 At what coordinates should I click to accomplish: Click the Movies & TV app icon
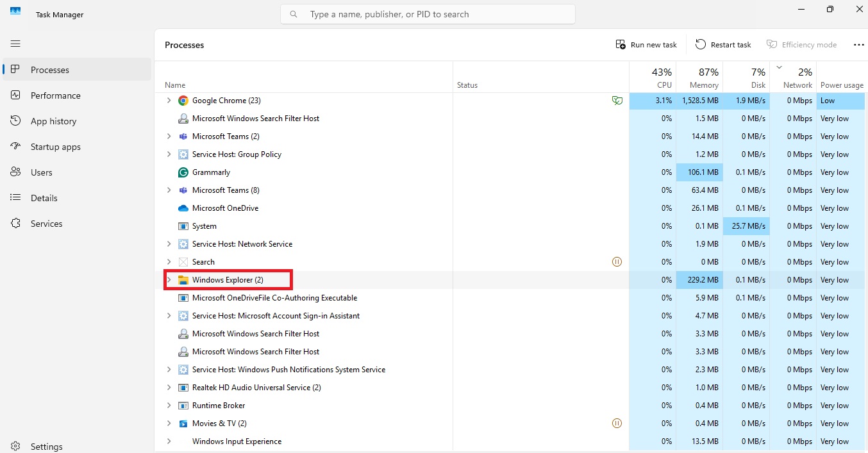click(x=183, y=424)
